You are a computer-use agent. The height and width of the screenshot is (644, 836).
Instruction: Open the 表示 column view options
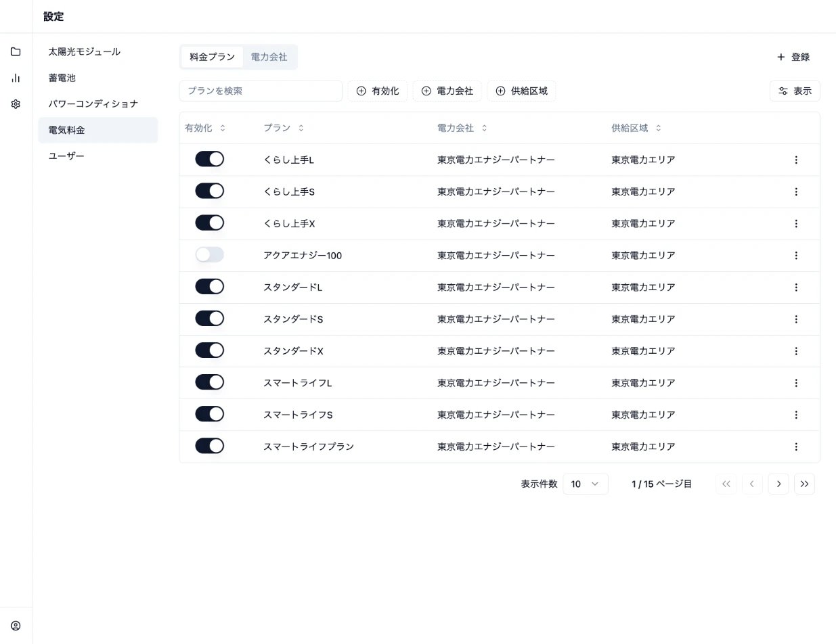click(x=795, y=91)
